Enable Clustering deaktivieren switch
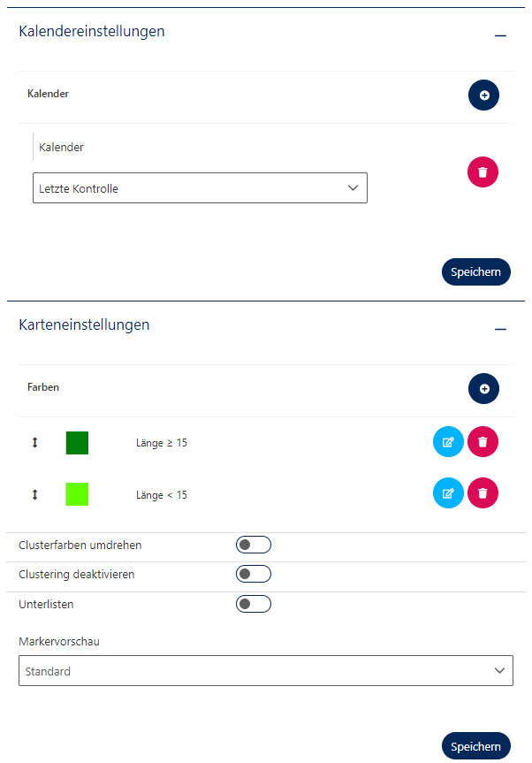The image size is (532, 763). pos(253,574)
